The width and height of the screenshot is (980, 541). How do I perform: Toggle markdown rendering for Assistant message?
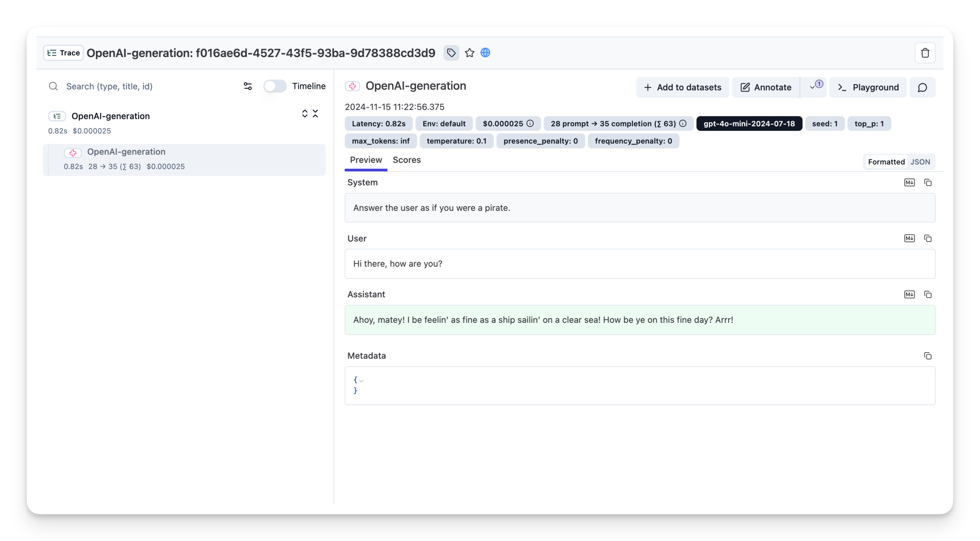coord(909,294)
